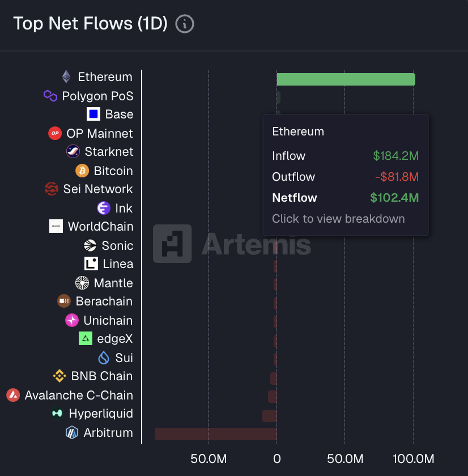
Task: Click the Bitcoin orange coin icon
Action: coord(82,171)
